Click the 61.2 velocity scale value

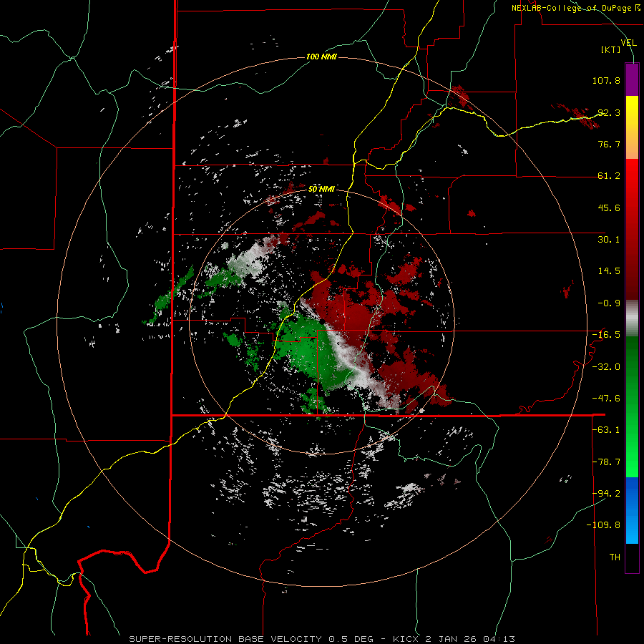[609, 176]
